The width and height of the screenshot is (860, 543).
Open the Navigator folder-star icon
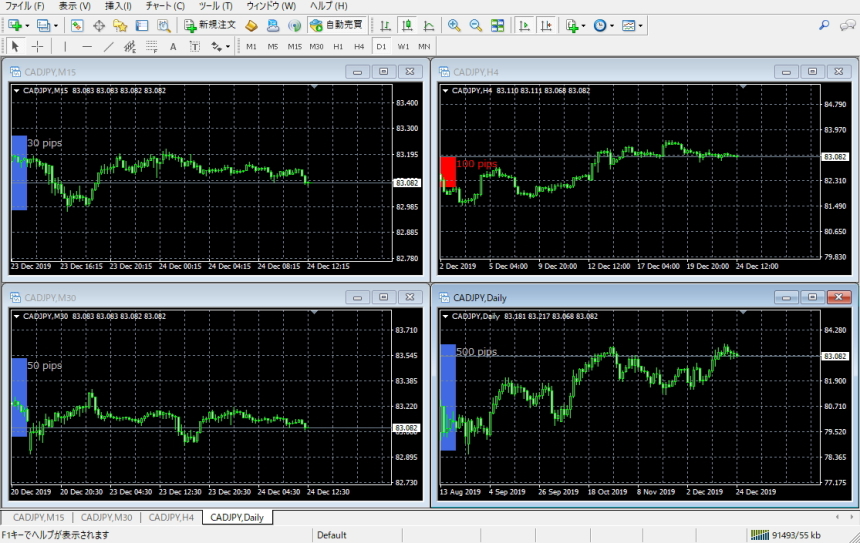[120, 25]
